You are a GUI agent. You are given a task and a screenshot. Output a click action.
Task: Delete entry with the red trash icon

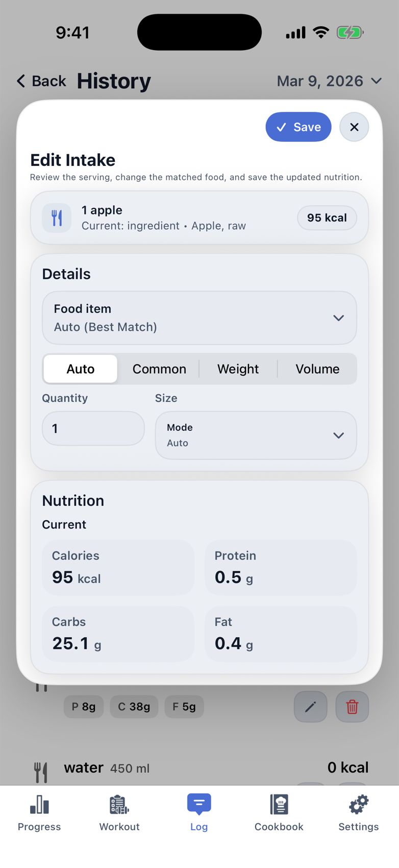pos(352,707)
